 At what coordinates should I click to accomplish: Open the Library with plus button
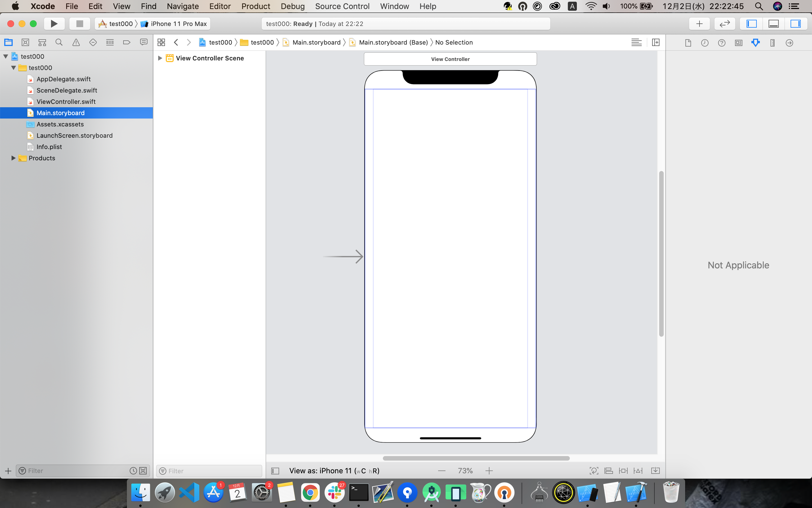click(x=699, y=23)
